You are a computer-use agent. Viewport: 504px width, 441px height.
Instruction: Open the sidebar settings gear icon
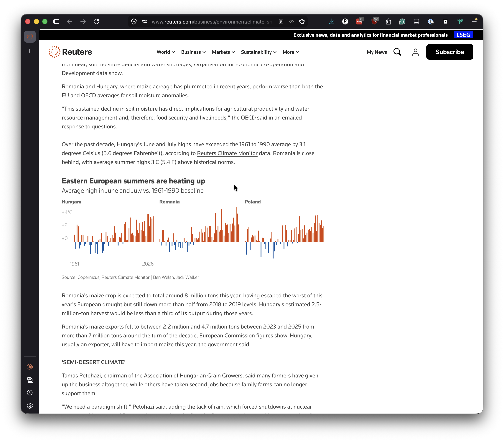click(x=30, y=405)
